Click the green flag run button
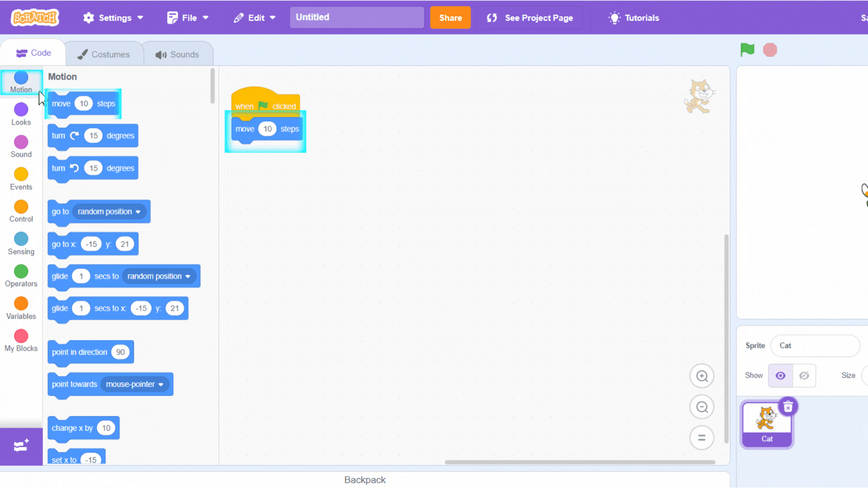Image resolution: width=868 pixels, height=488 pixels. coord(748,49)
